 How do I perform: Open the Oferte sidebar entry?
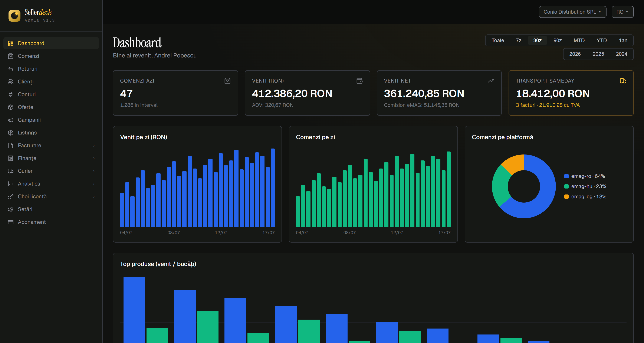pos(51,107)
